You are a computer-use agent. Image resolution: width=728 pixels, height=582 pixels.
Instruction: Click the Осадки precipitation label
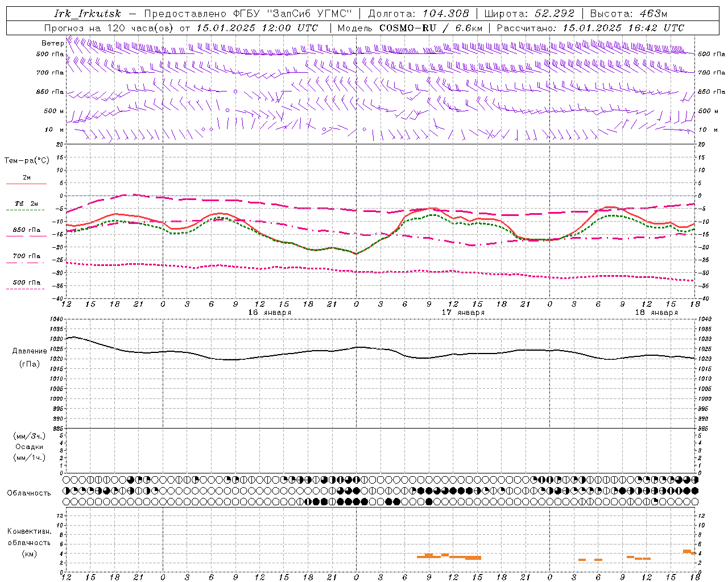(x=30, y=447)
